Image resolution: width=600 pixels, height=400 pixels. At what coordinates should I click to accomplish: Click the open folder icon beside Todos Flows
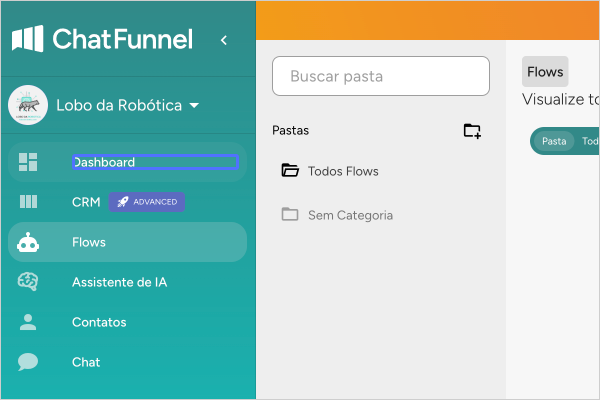(x=290, y=170)
